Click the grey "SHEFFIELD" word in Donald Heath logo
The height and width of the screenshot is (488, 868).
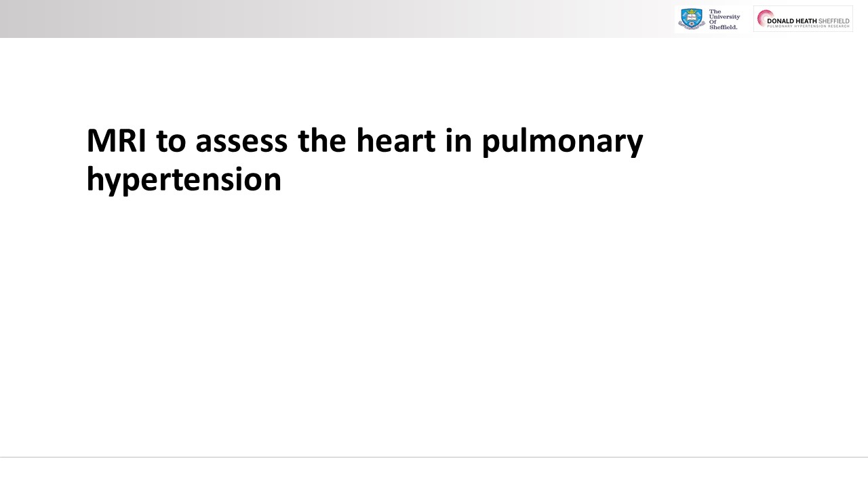tap(833, 21)
